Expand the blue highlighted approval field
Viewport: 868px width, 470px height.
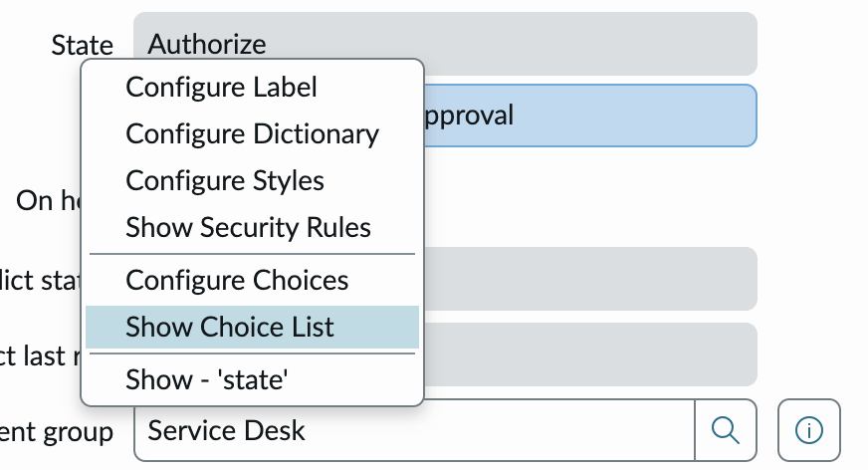[587, 116]
